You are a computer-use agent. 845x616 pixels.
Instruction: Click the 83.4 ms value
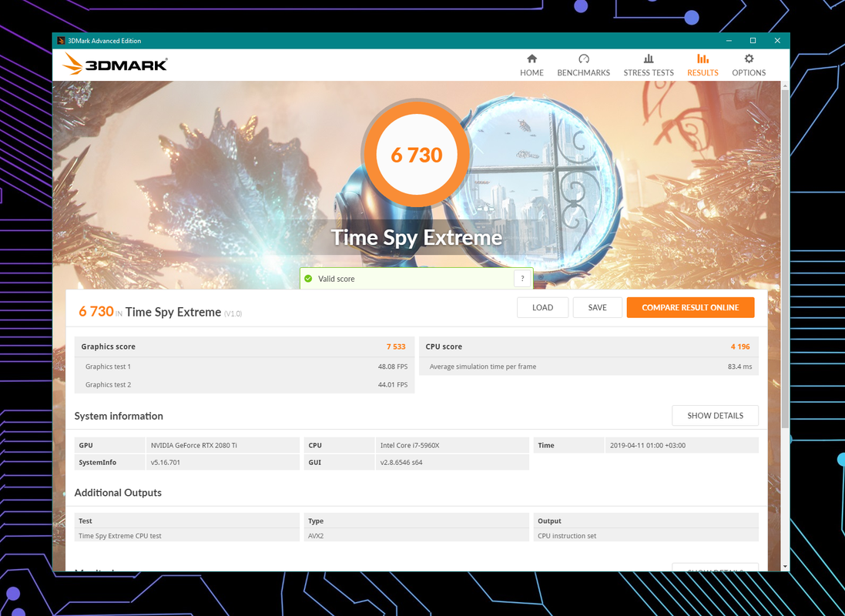click(739, 367)
